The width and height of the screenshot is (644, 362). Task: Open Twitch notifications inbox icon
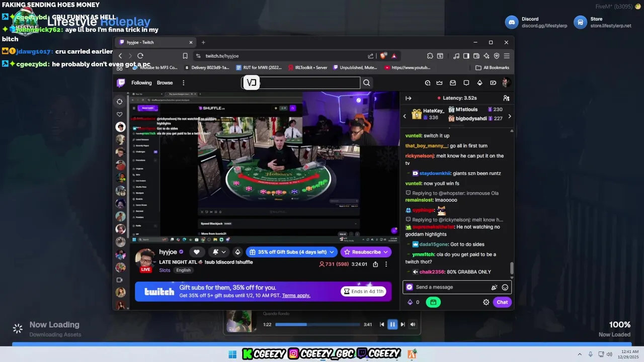(453, 83)
